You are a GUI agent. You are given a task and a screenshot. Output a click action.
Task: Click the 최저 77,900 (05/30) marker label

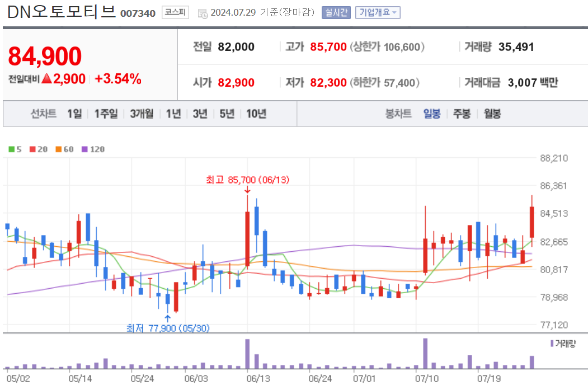pos(168,328)
